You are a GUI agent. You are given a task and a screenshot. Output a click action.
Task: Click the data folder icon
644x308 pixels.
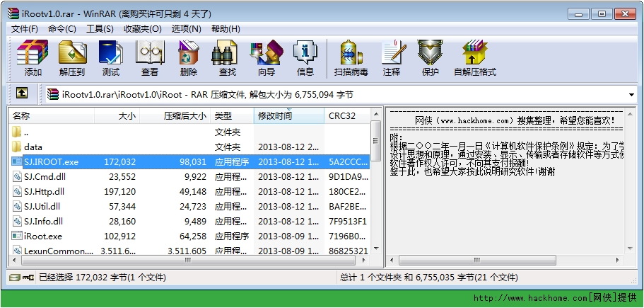[16, 147]
